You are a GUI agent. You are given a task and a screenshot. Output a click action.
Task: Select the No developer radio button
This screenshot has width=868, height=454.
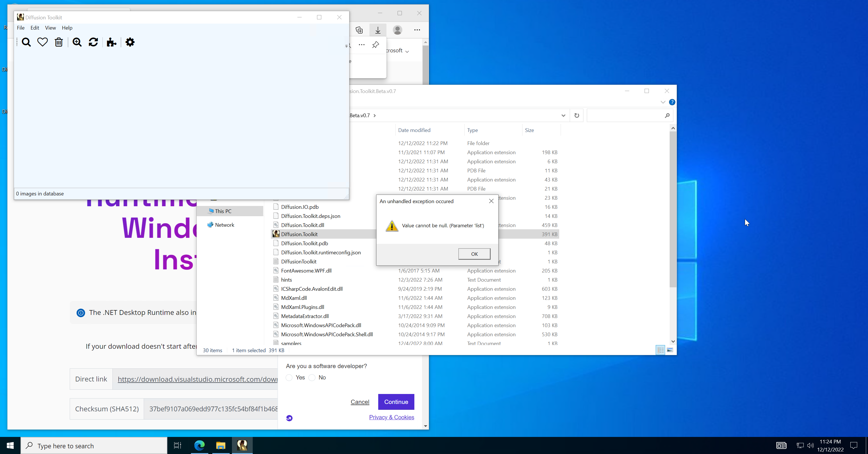click(x=312, y=377)
